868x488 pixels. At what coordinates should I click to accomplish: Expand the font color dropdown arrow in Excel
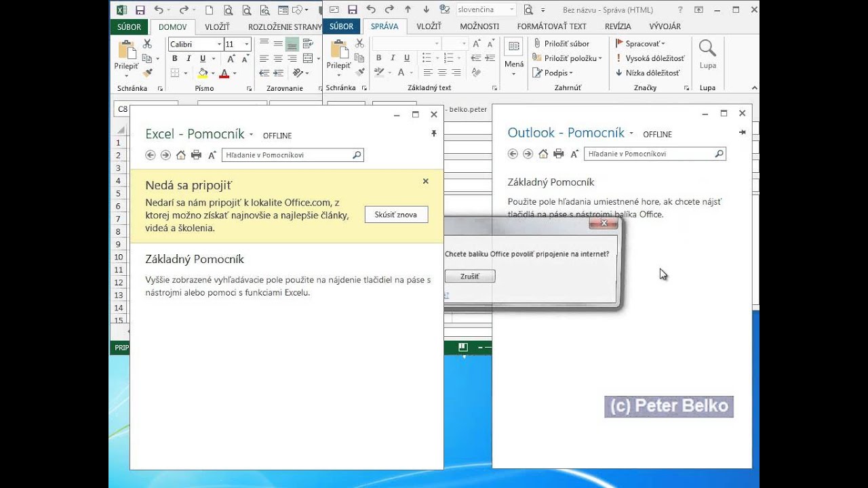tap(234, 73)
